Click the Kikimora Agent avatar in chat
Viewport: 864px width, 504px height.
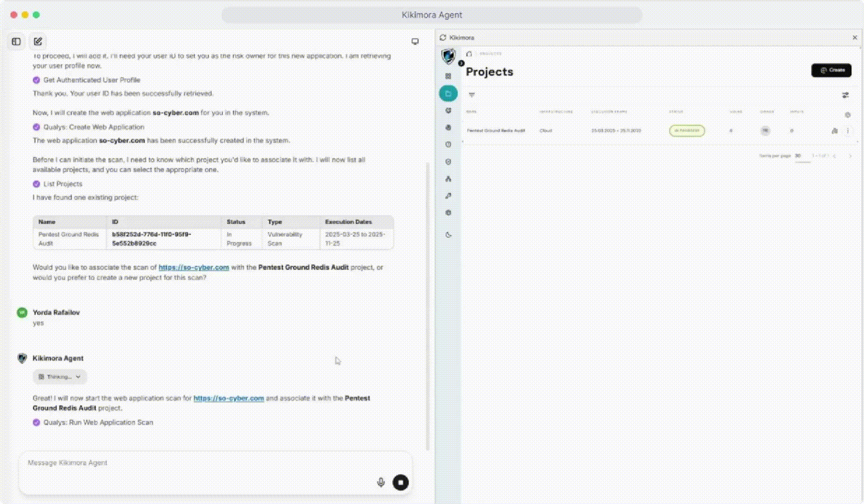(x=22, y=358)
